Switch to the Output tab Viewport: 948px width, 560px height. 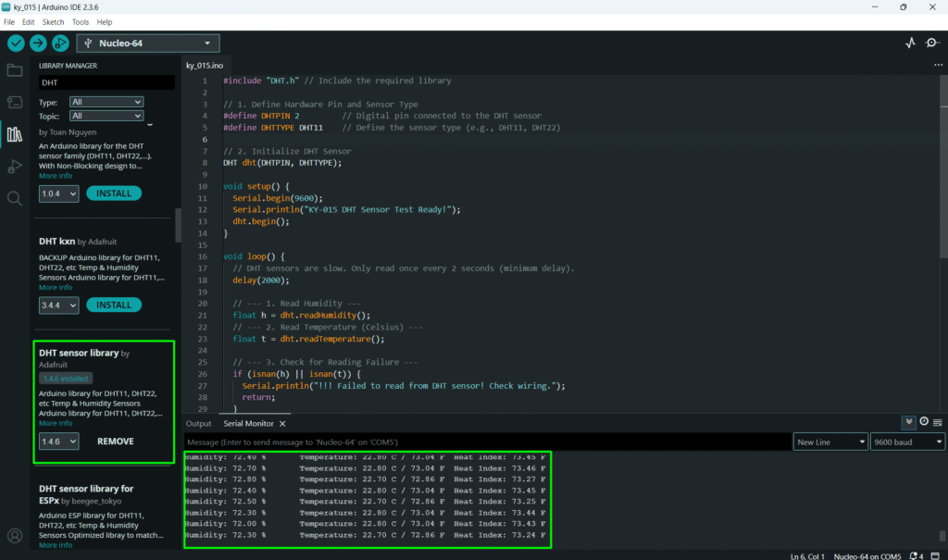pyautogui.click(x=198, y=423)
